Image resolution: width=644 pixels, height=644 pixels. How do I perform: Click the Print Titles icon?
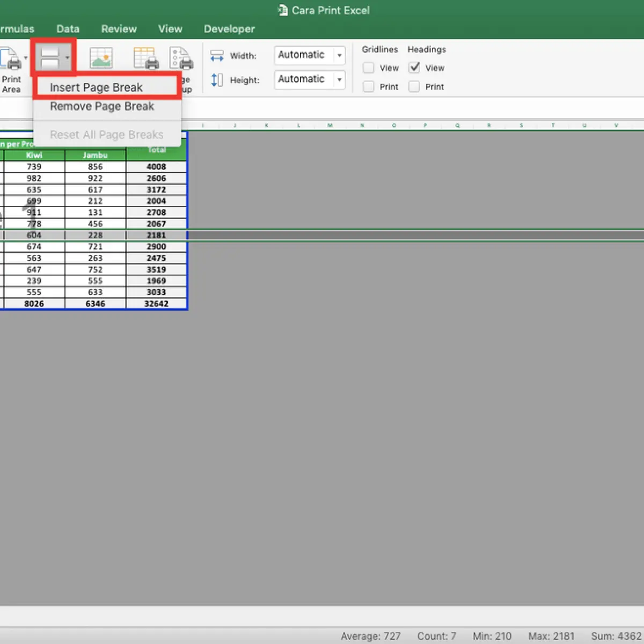(x=146, y=58)
